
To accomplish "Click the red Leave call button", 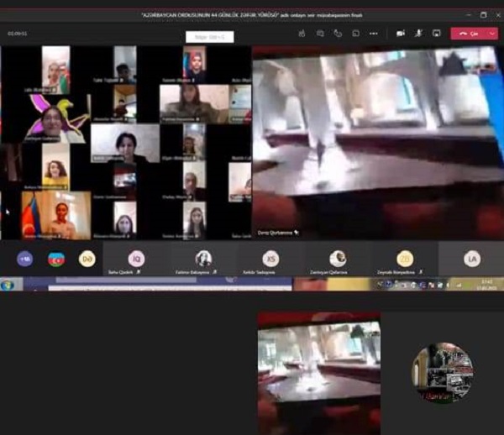I will coord(469,34).
